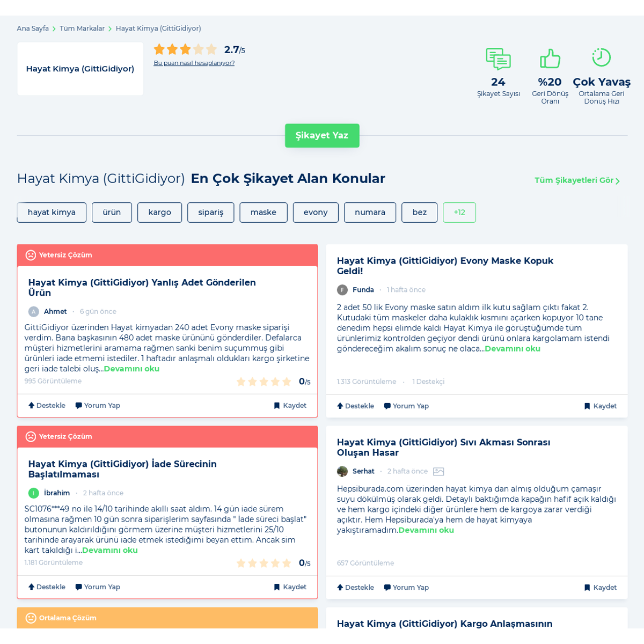Click the '1.313 Görüntüleme' count
The width and height of the screenshot is (644, 644).
pos(367,382)
